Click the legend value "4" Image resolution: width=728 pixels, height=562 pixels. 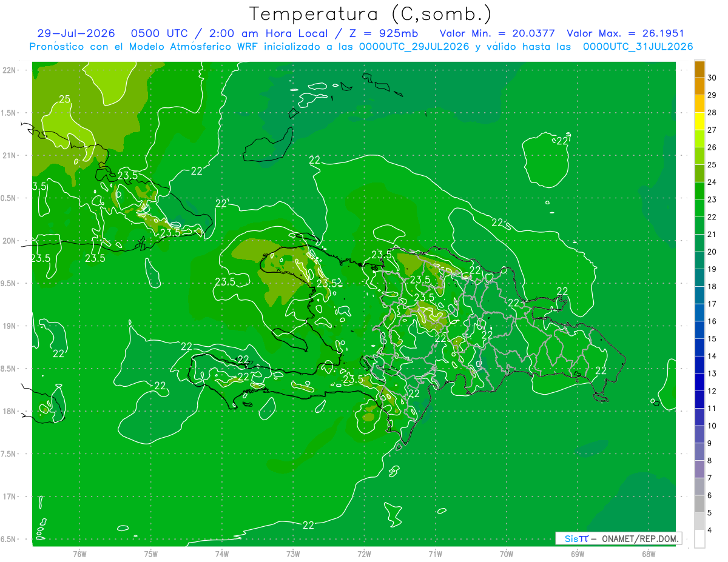(710, 530)
